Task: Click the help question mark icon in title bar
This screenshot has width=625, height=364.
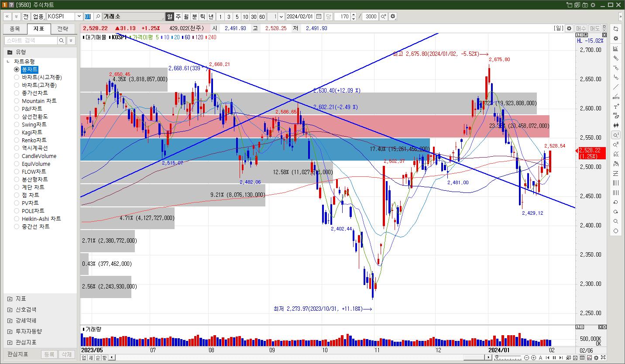Action: tap(11, 5)
